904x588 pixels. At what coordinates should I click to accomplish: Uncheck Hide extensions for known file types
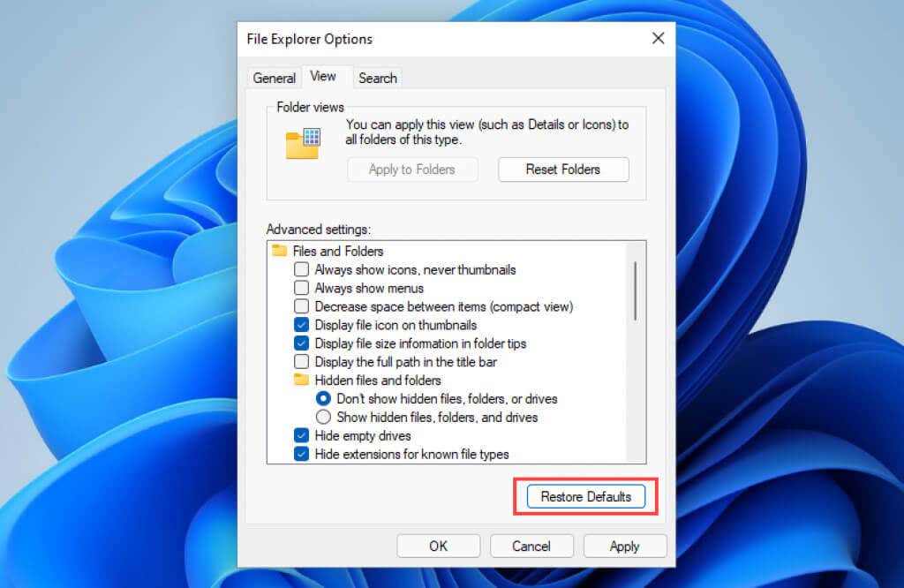pyautogui.click(x=301, y=454)
